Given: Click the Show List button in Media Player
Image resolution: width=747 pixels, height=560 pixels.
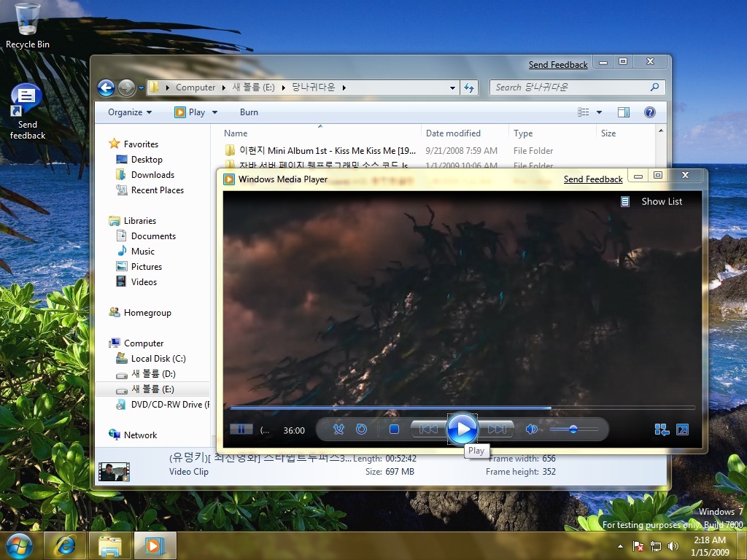Looking at the screenshot, I should (651, 201).
